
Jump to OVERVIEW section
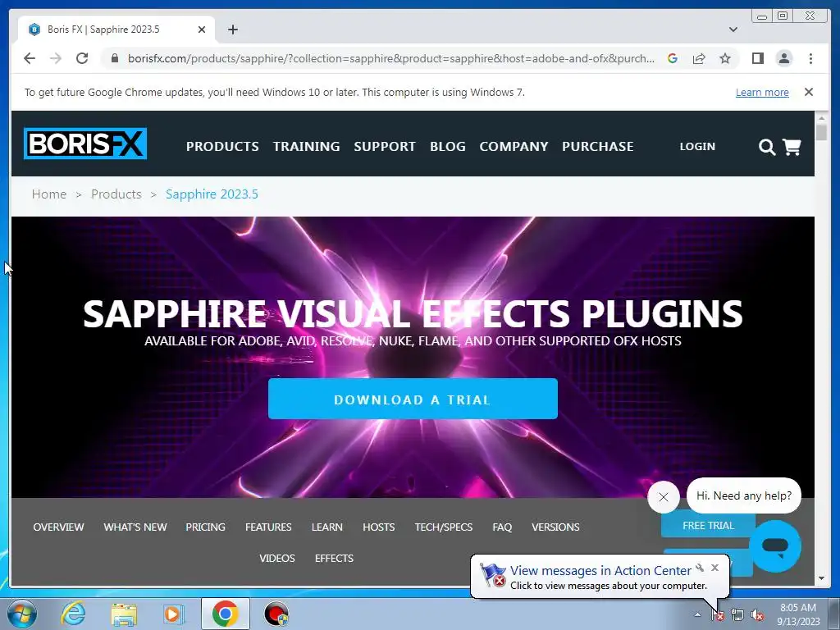coord(58,527)
